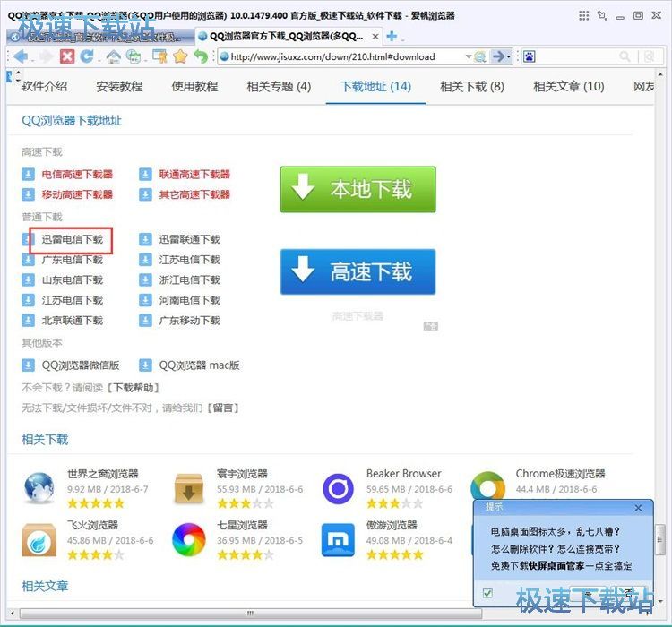Close the 提示 popup window
This screenshot has width=672, height=627.
pos(638,508)
